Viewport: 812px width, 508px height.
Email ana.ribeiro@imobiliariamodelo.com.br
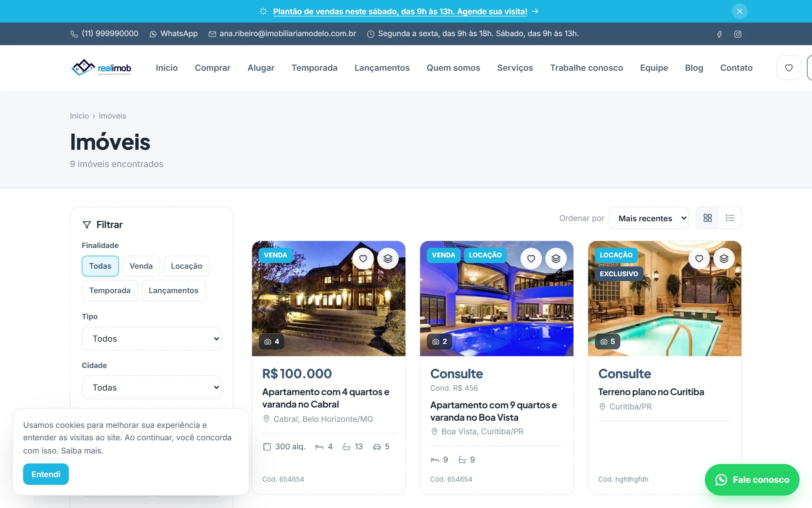[282, 33]
